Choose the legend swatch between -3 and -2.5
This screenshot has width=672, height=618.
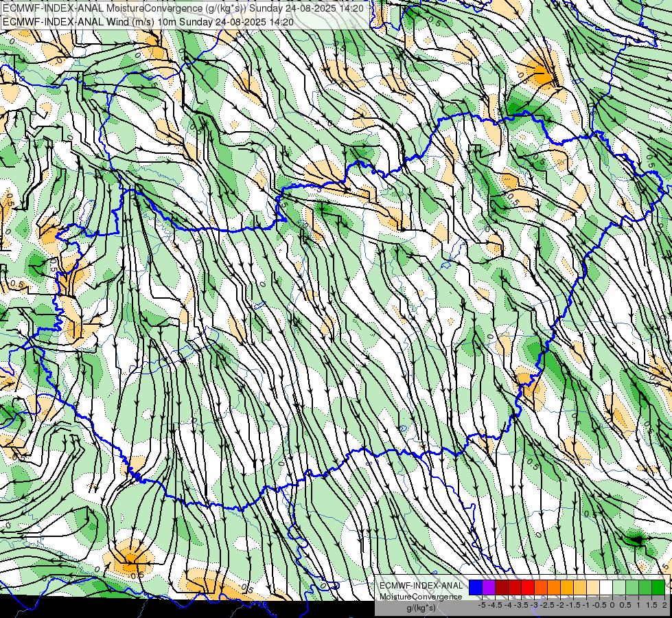(541, 587)
